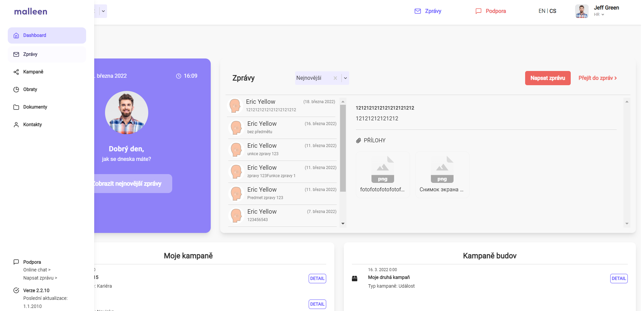Click the clock icon beside 16:09
The height and width of the screenshot is (311, 644).
(x=179, y=76)
